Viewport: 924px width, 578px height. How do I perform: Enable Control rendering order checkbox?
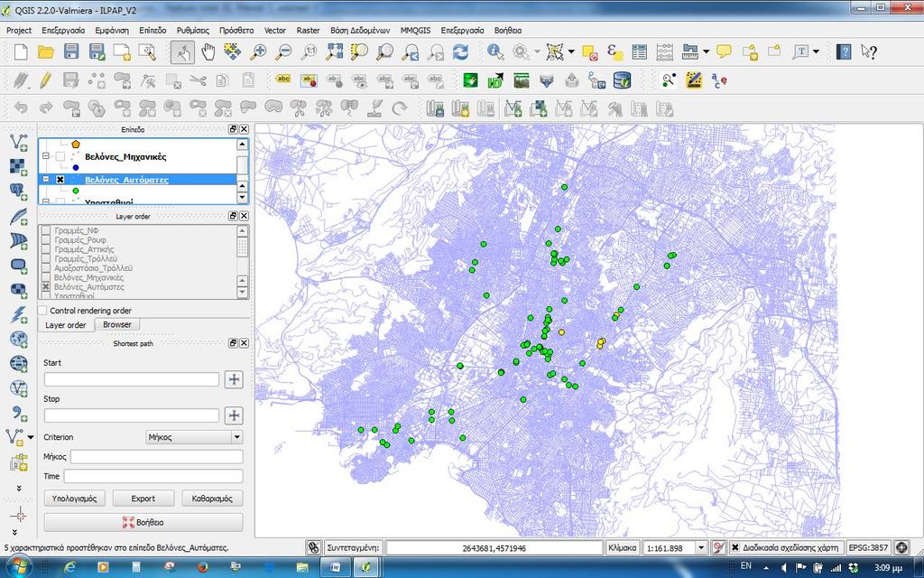(x=42, y=311)
